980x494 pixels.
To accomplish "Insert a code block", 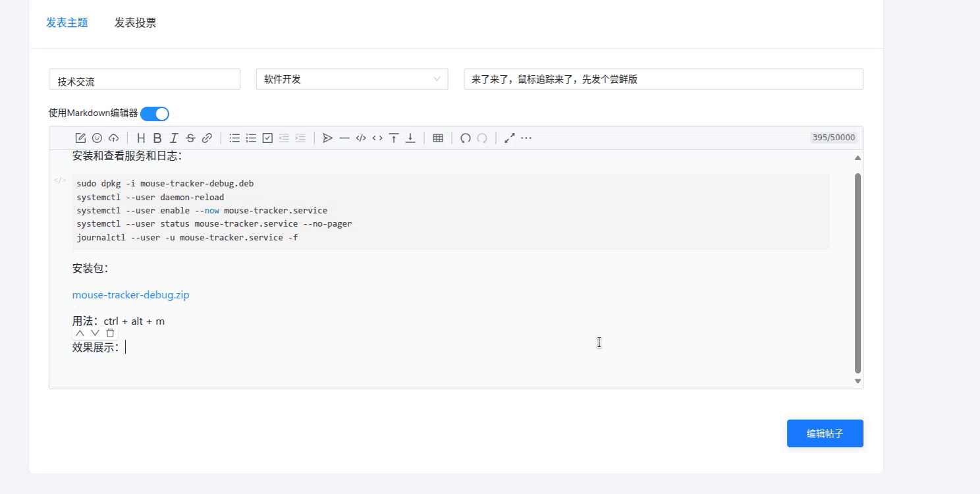I will (x=361, y=138).
